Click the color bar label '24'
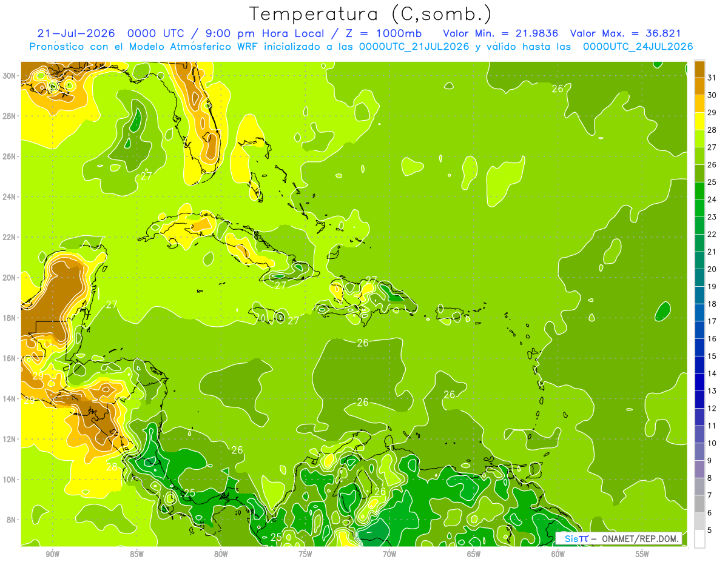The width and height of the screenshot is (728, 562). [x=712, y=199]
